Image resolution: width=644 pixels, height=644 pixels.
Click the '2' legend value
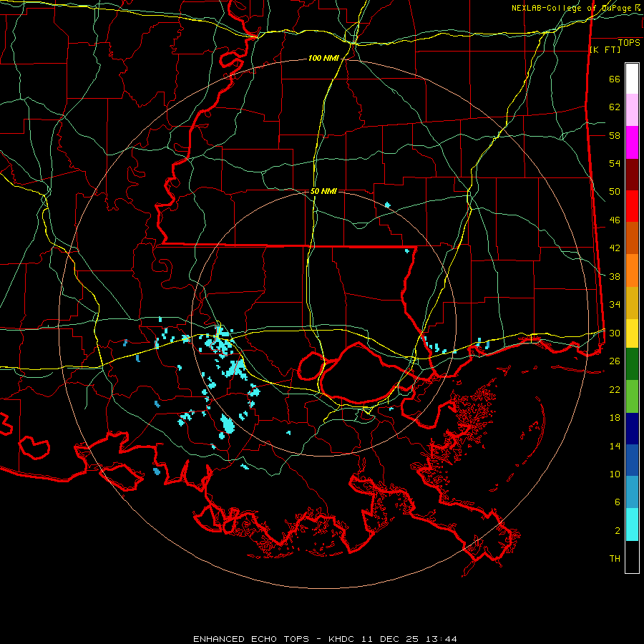[x=618, y=531]
